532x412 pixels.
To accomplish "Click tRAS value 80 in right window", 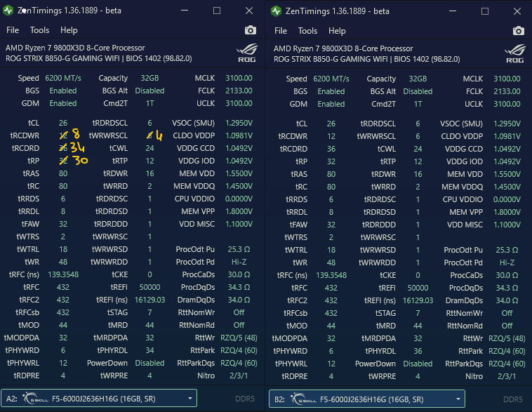I will [331, 174].
